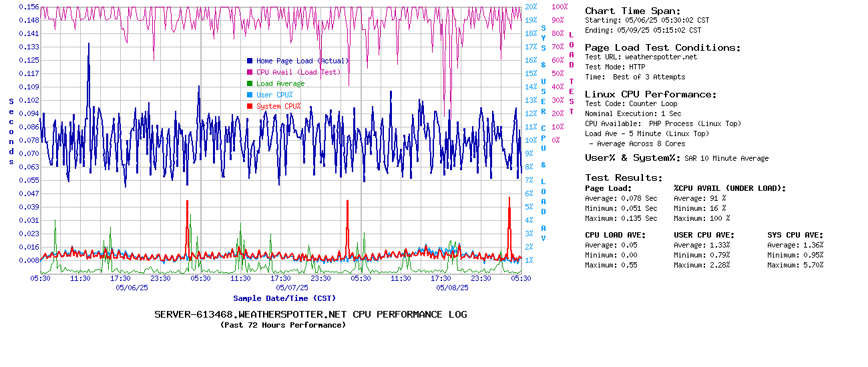Click the chart title SERVER-613468.WEATHERSPOTTER.NET CPU PERFORMANCE LOG
The width and height of the screenshot is (868, 367).
(x=310, y=314)
